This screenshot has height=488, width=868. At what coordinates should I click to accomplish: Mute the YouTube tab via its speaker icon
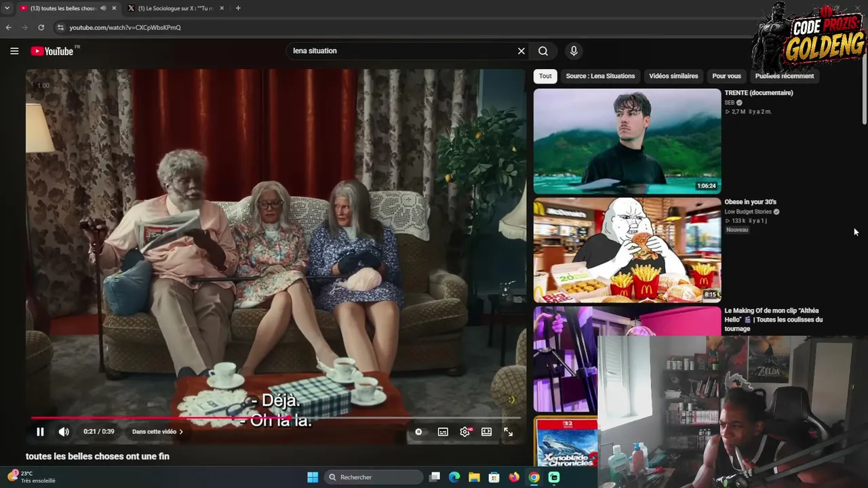click(x=103, y=8)
